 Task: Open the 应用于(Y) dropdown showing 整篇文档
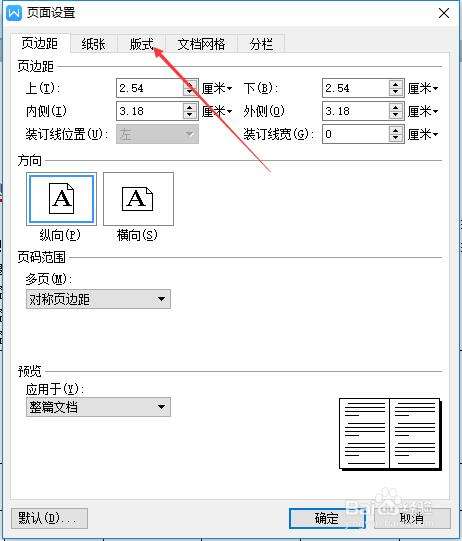(98, 407)
